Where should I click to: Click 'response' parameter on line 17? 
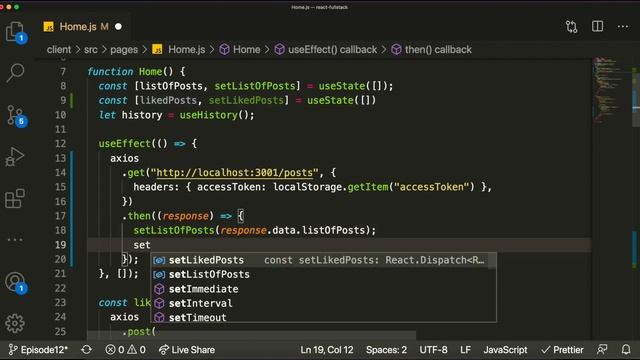186,216
